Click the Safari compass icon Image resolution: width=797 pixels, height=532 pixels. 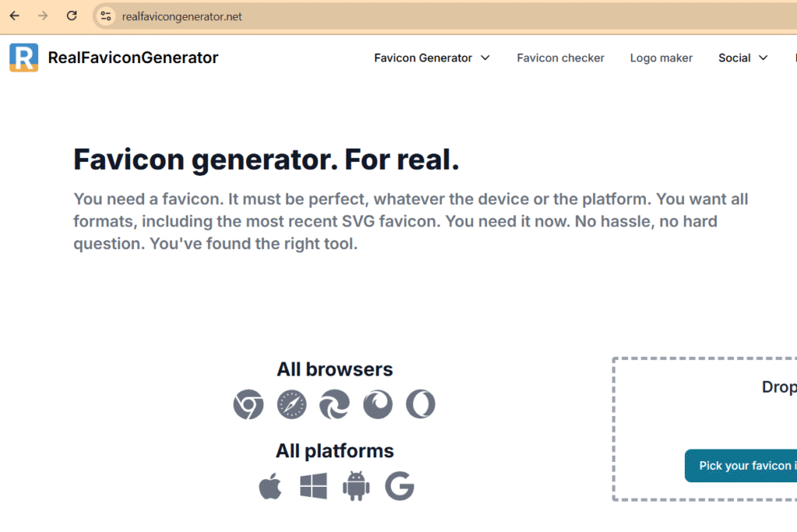[x=292, y=404]
